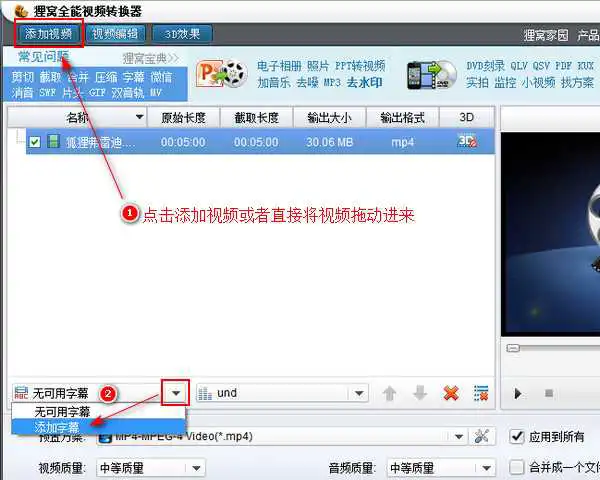600x480 pixels.
Task: Click the 截取 help link
Action: click(x=50, y=77)
